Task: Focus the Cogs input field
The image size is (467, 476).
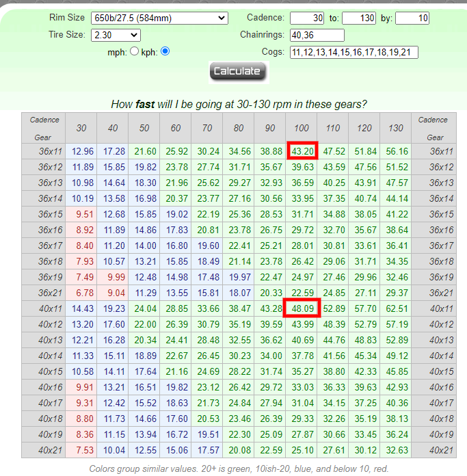Action: 353,52
